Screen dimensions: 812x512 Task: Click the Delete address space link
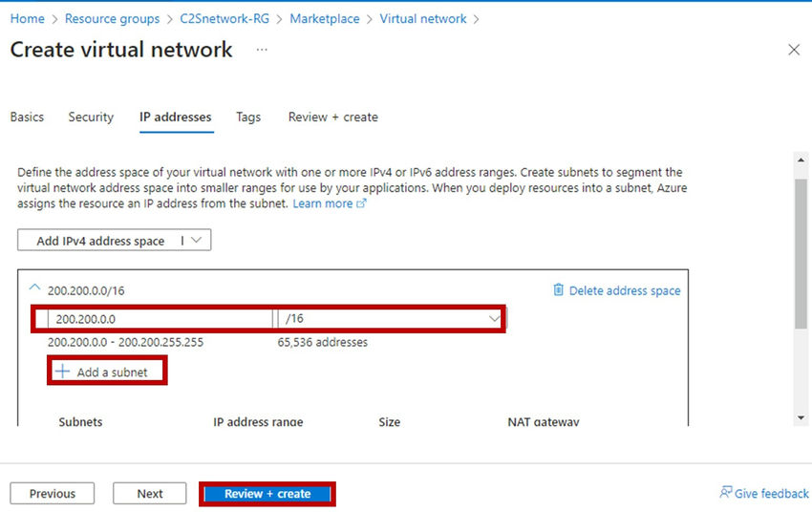625,290
